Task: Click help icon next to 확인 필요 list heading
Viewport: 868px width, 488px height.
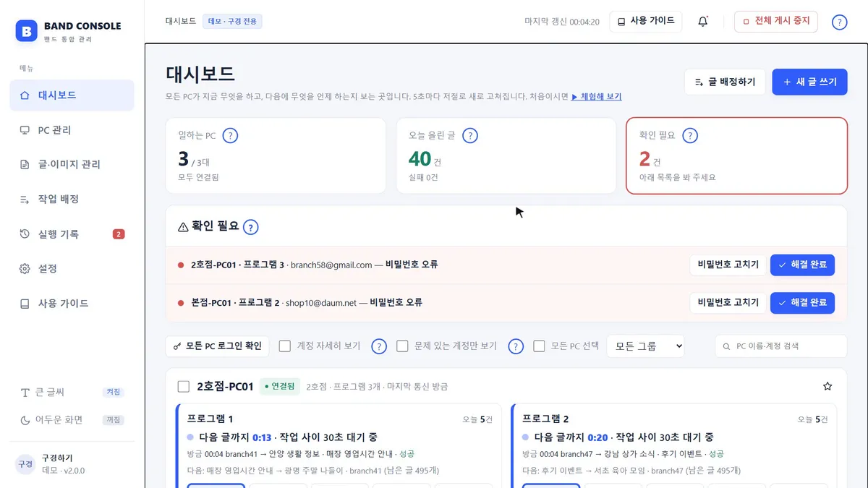Action: point(250,227)
